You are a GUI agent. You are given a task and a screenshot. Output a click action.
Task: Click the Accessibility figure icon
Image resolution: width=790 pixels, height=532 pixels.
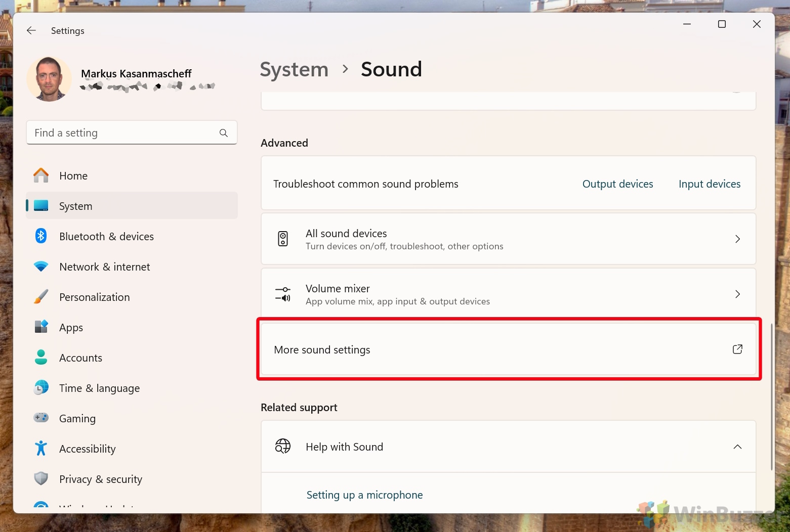coord(41,449)
